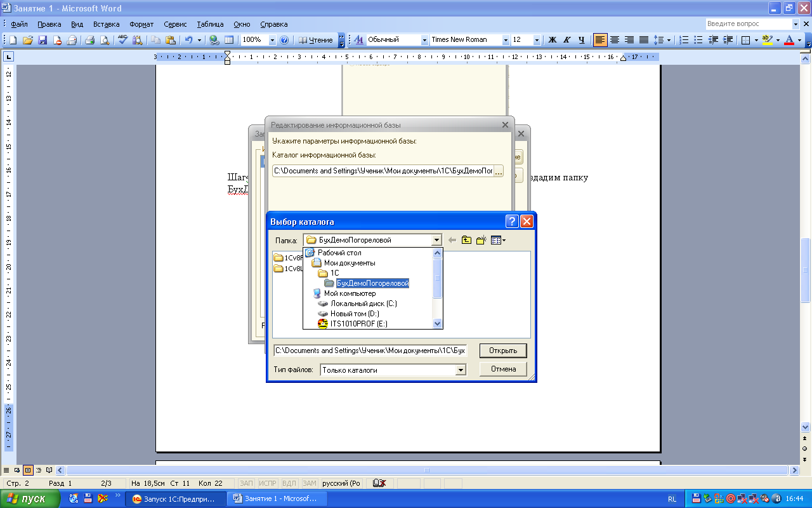Click the spelling status book icon
This screenshot has width=812, height=508.
click(380, 483)
